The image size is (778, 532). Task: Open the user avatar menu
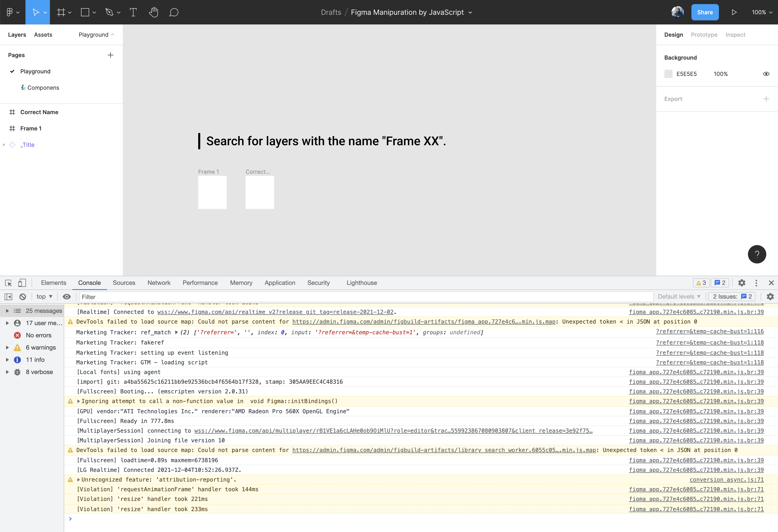click(678, 12)
